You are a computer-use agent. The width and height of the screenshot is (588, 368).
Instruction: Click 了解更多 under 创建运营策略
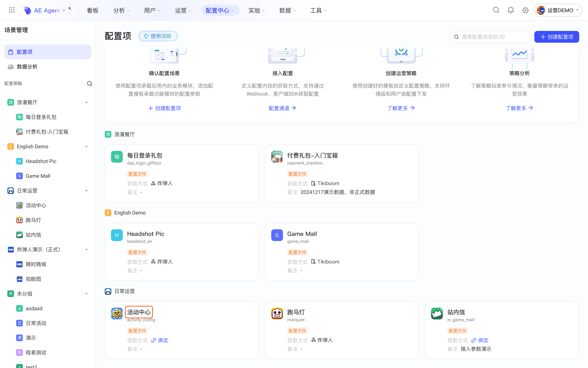pyautogui.click(x=401, y=108)
